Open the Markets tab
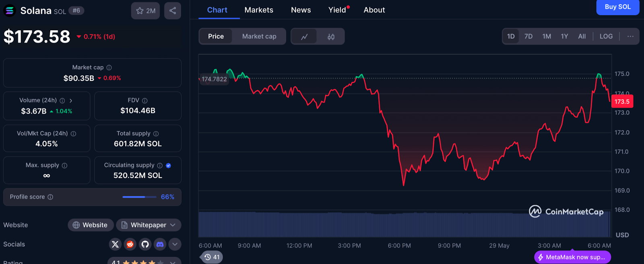This screenshot has height=264, width=644. click(x=259, y=10)
